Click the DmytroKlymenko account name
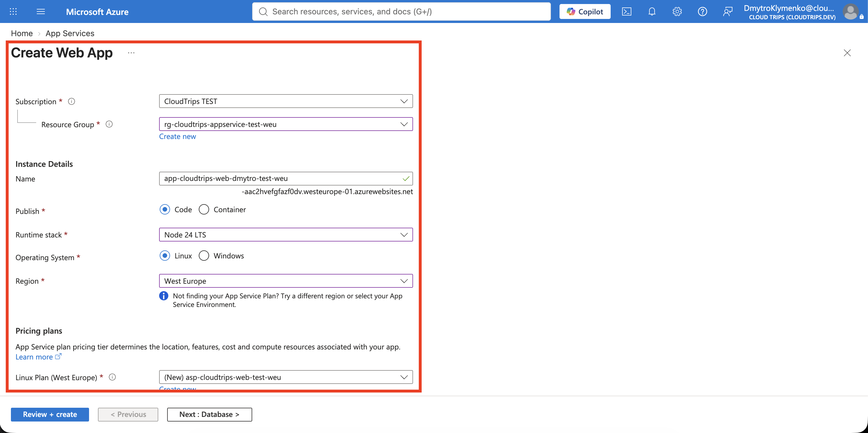Viewport: 868px width, 433px height. pos(789,8)
